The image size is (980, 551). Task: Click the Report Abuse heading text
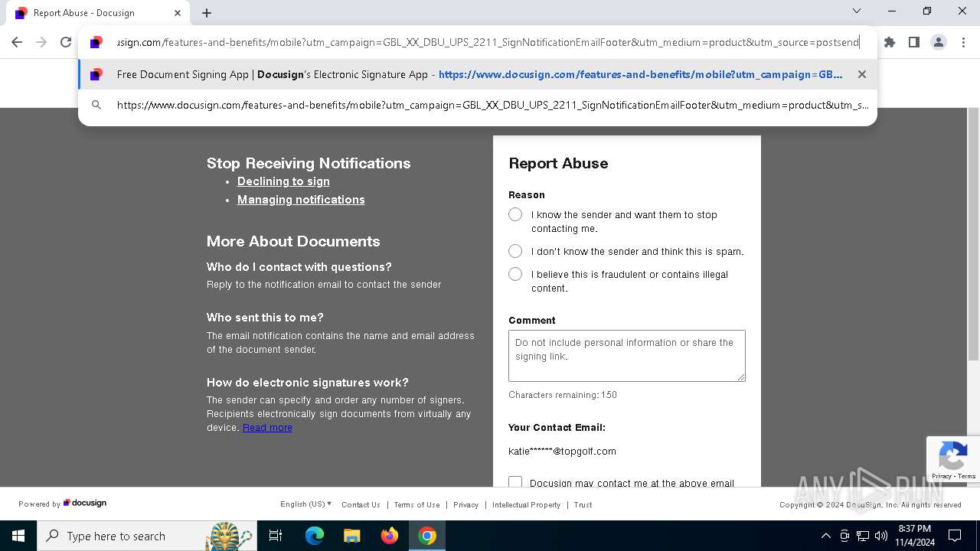tap(558, 163)
